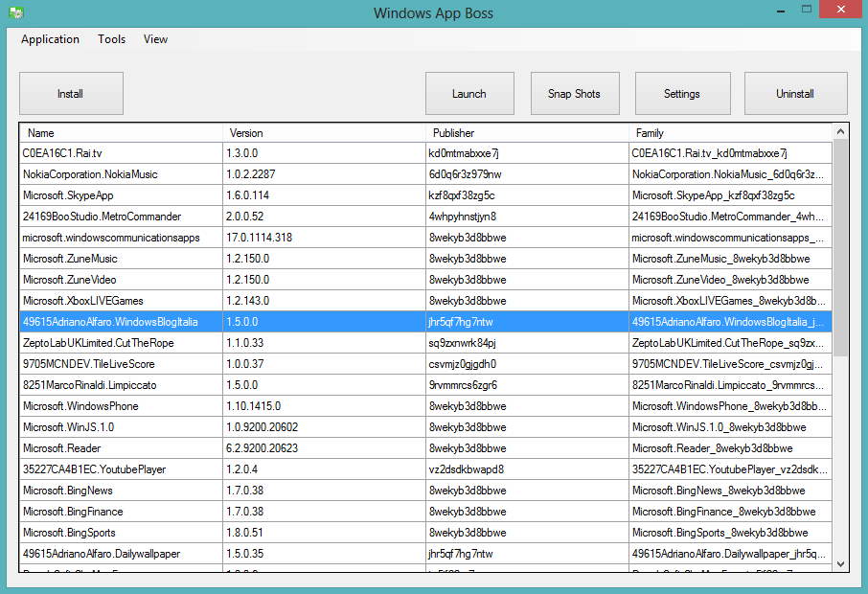Click family cell C0EA16C1.Rai.tv_kd0mtmabxxe7j

(x=730, y=153)
